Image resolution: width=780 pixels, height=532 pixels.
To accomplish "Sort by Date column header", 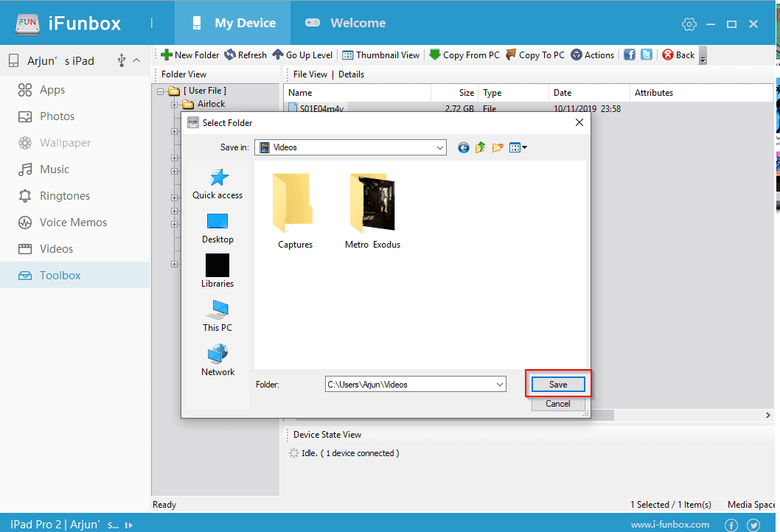I will (x=590, y=93).
